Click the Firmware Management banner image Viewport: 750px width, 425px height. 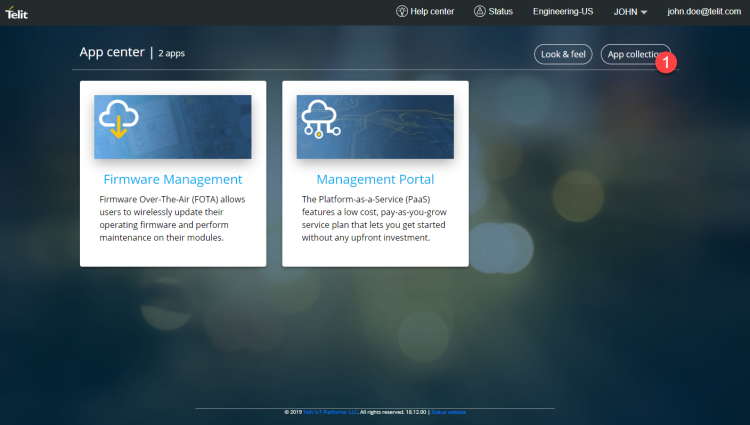click(173, 127)
